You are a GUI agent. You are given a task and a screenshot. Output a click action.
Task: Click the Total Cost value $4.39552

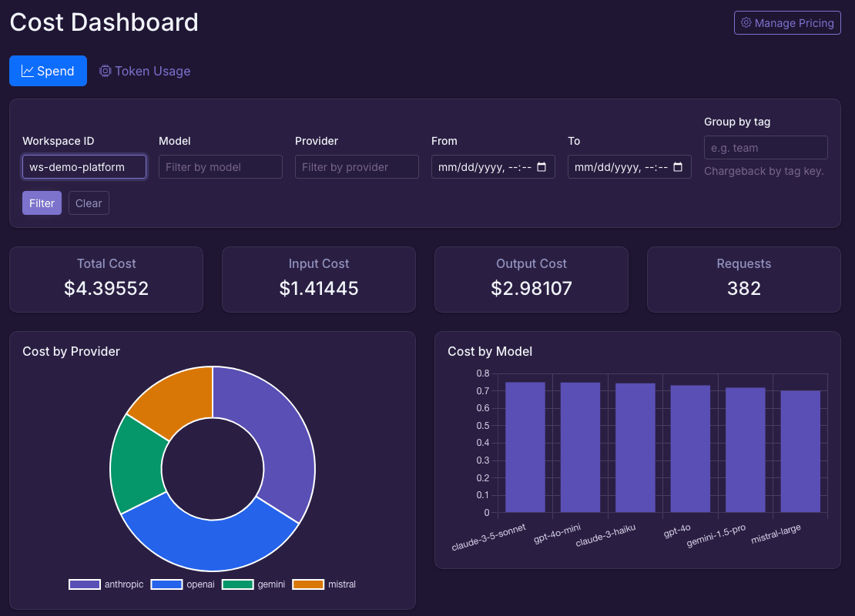click(106, 289)
